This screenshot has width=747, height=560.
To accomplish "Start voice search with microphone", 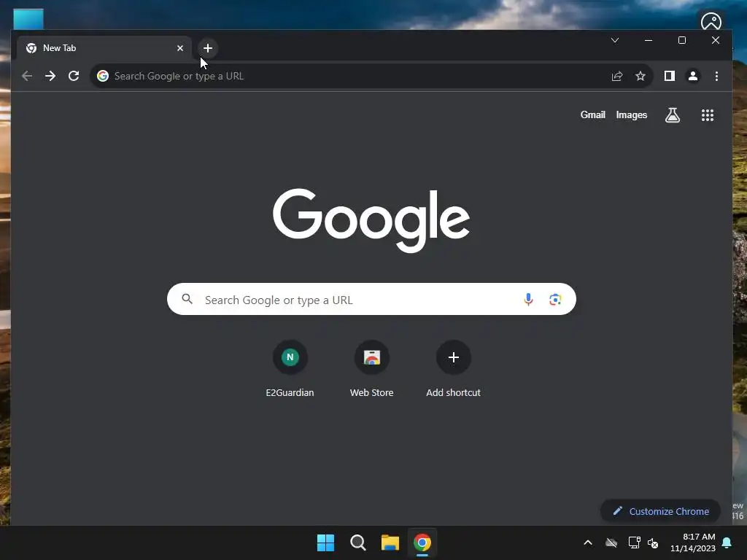I will [528, 299].
